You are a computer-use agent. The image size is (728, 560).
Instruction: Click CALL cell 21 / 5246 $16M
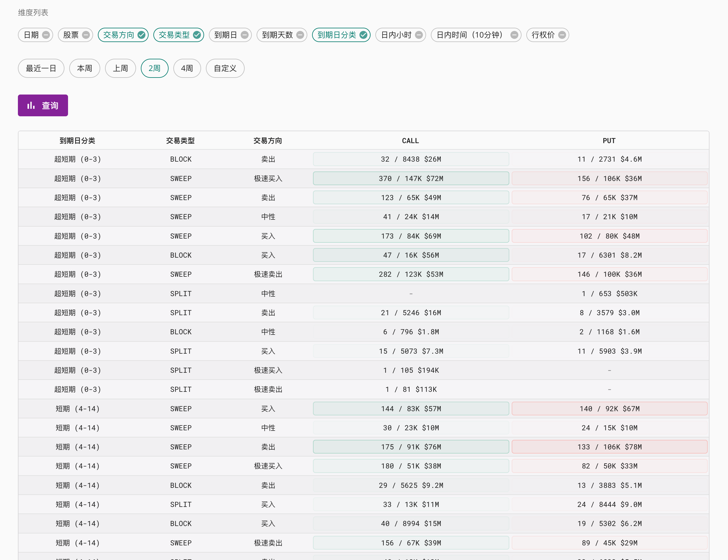pos(411,313)
